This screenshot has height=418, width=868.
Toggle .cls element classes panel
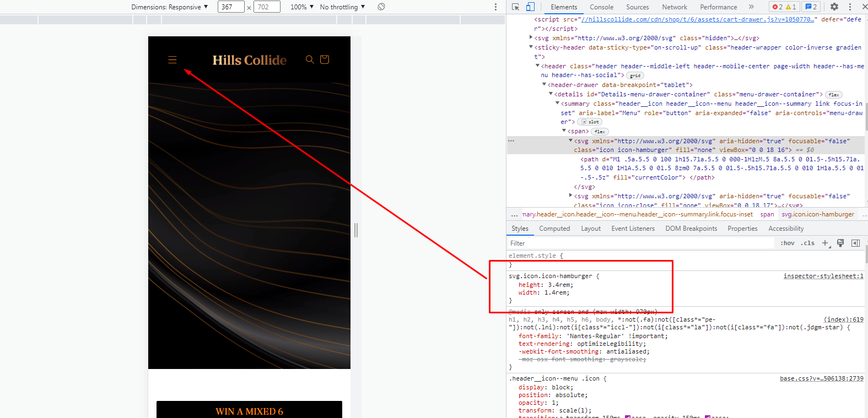[808, 243]
